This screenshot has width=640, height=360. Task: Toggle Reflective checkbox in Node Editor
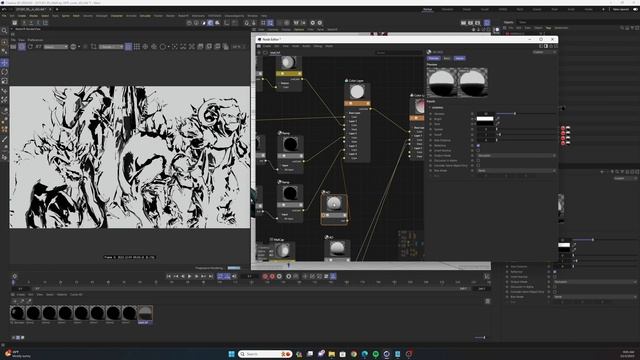(478, 145)
